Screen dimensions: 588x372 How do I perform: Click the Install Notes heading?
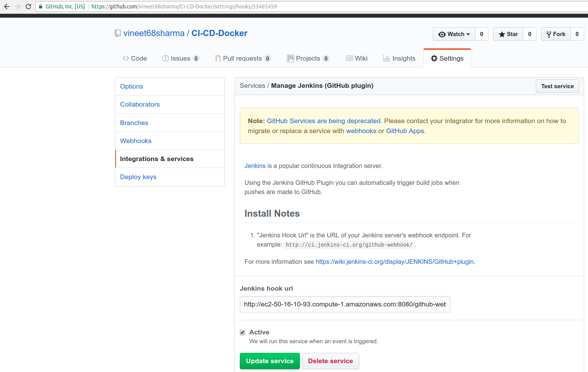coord(272,214)
